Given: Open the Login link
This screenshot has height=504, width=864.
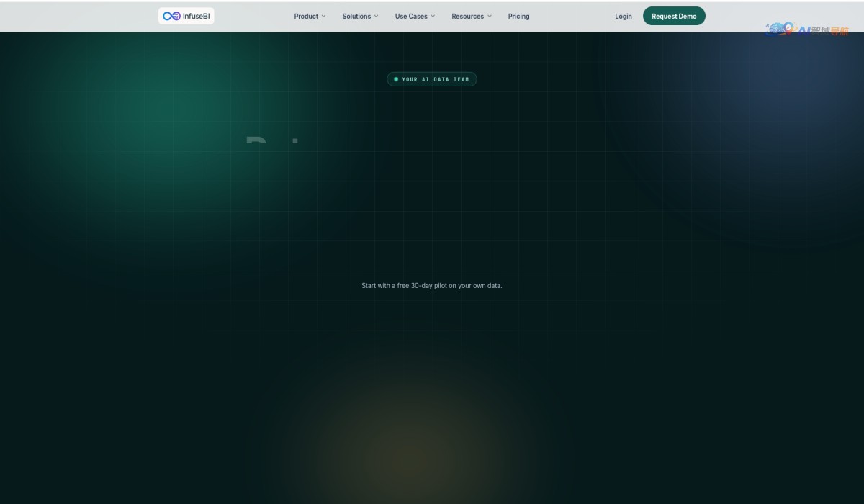Looking at the screenshot, I should (x=624, y=16).
